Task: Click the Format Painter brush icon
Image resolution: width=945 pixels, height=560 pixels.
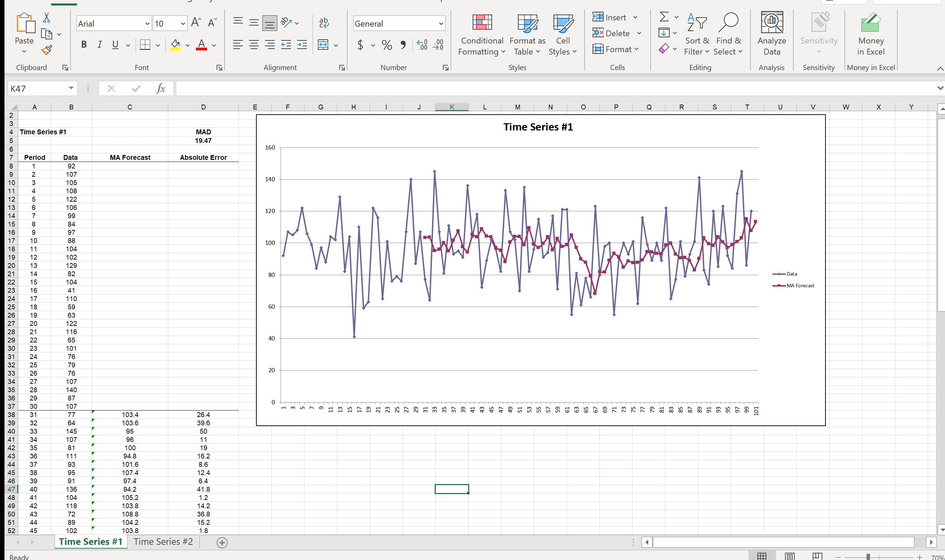Action: (x=47, y=50)
